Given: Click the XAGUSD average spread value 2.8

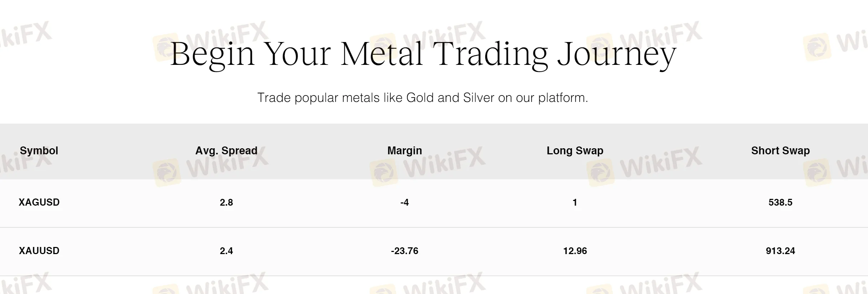Looking at the screenshot, I should click(x=226, y=202).
